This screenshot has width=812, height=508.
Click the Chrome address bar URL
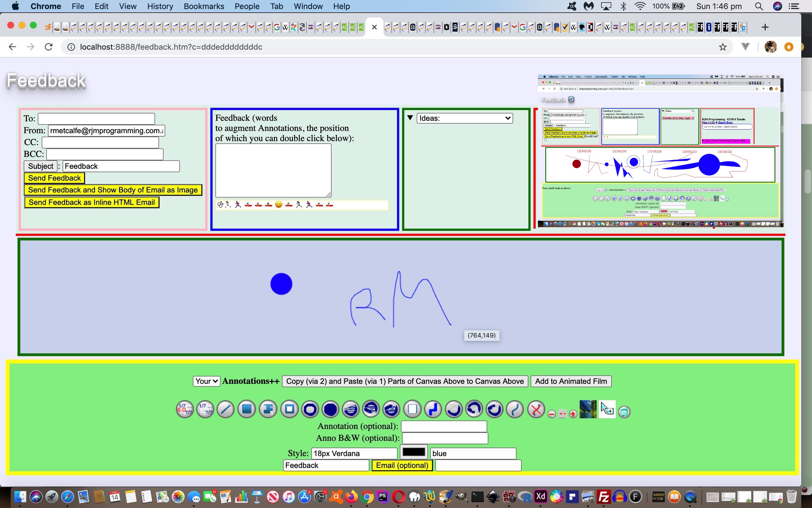tap(171, 47)
